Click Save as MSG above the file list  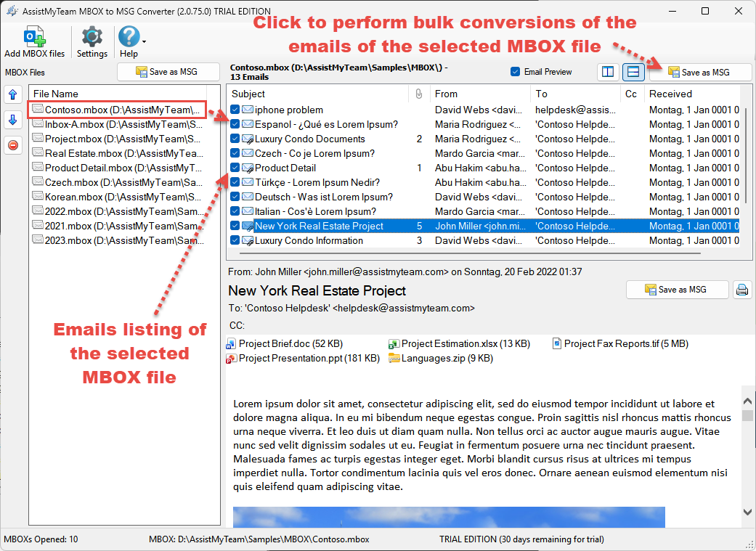[x=168, y=71]
